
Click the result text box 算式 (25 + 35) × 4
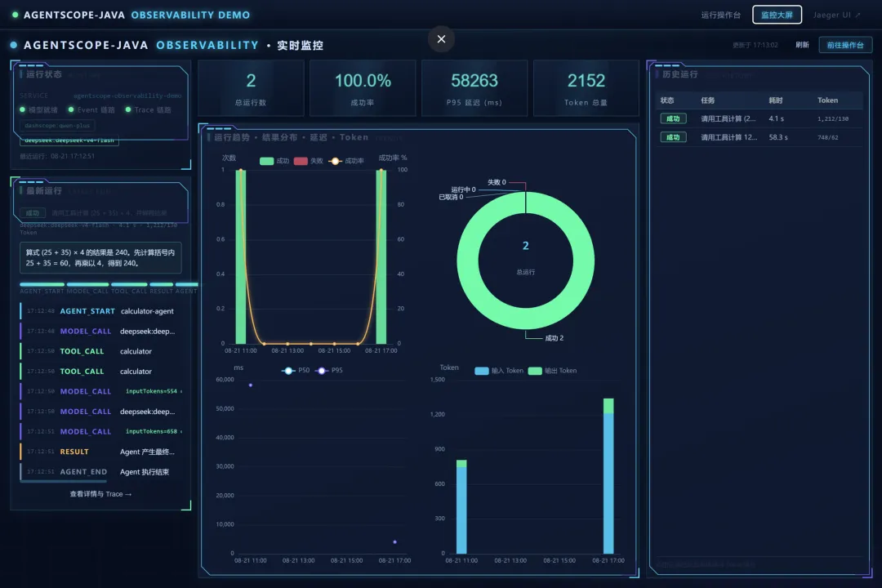click(100, 258)
